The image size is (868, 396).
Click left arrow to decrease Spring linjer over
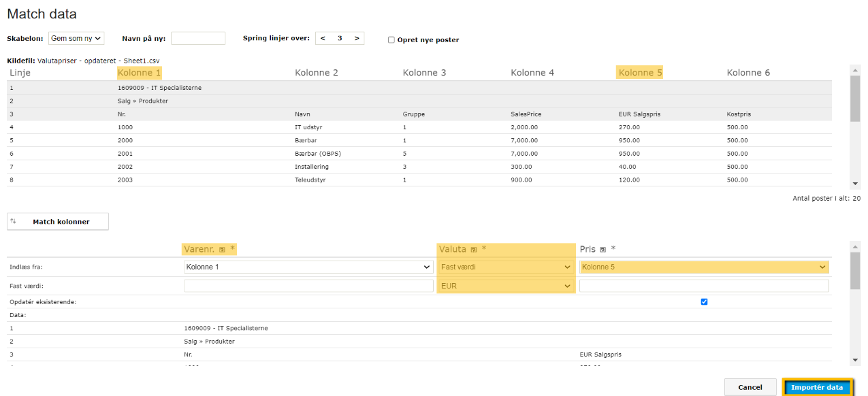(x=323, y=38)
